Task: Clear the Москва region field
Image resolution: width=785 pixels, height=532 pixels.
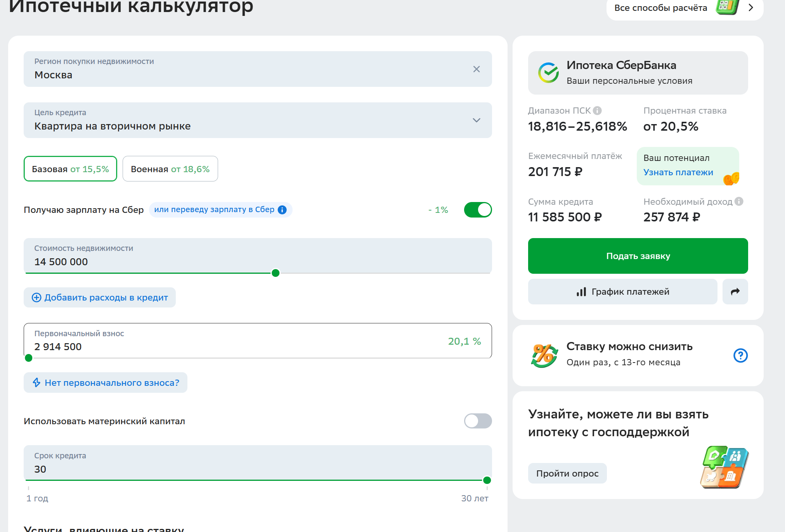Action: (x=477, y=69)
